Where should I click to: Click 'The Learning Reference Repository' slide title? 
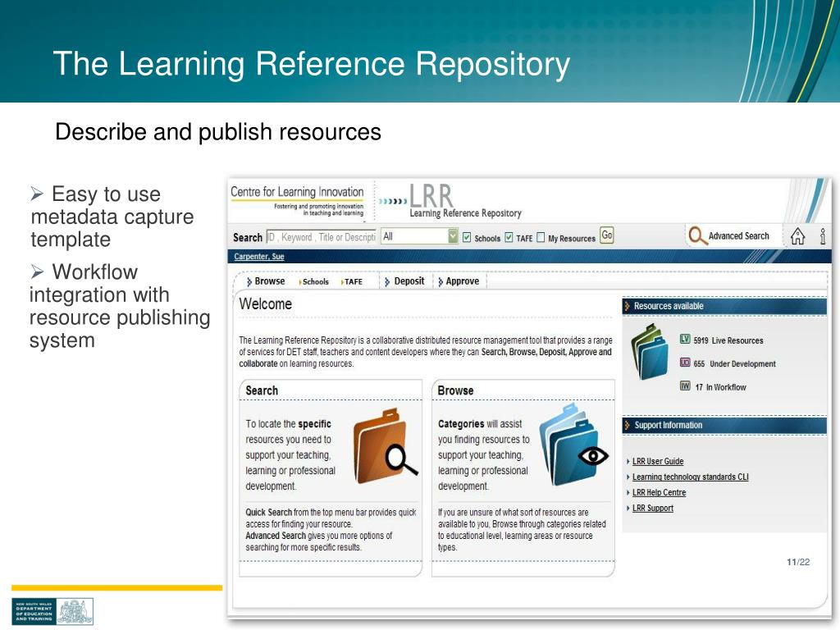coord(311,64)
